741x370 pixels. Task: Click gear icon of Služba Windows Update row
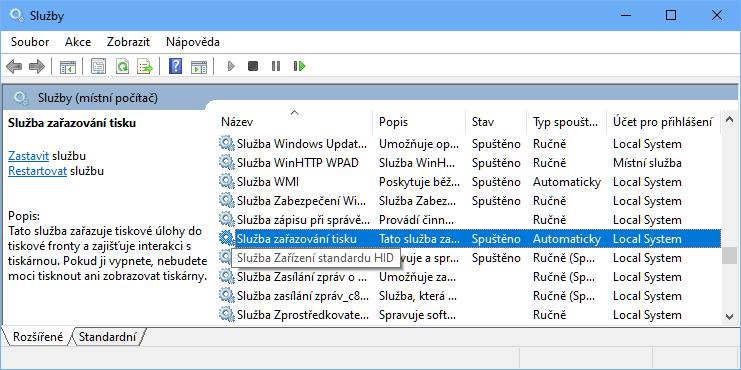(x=227, y=144)
